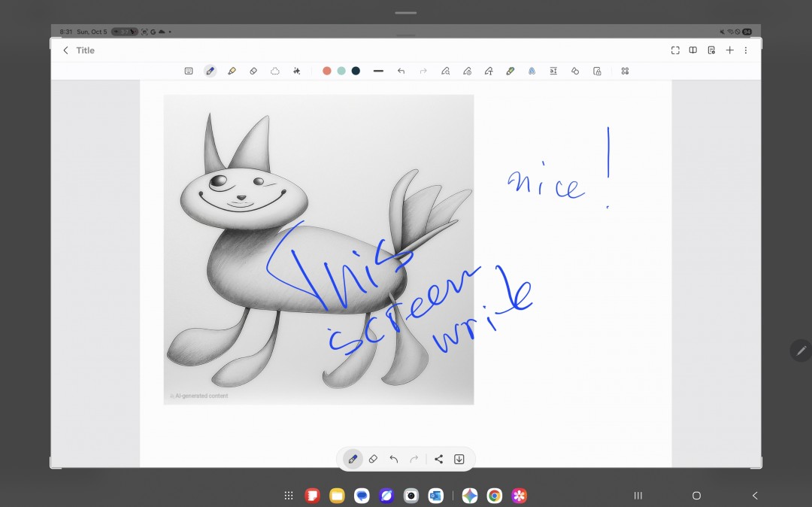Select the highlighter tool in top toolbar
This screenshot has height=507, width=812.
pyautogui.click(x=232, y=71)
